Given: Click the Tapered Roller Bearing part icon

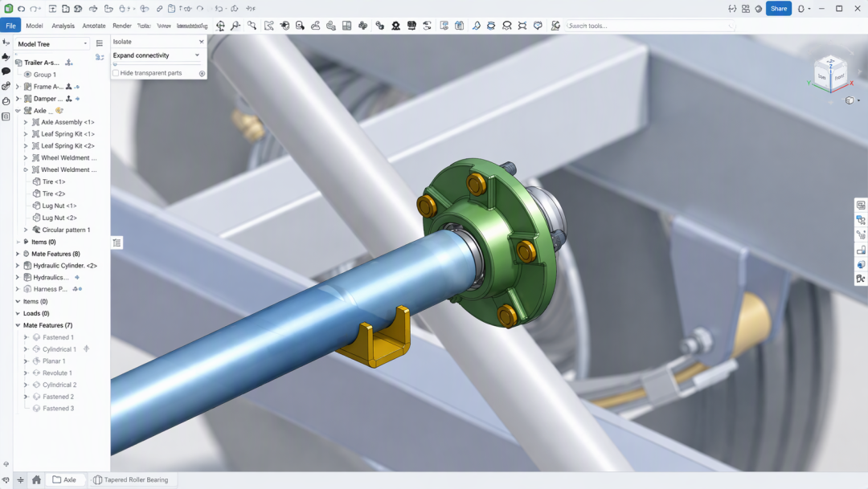Looking at the screenshot, I should (97, 479).
